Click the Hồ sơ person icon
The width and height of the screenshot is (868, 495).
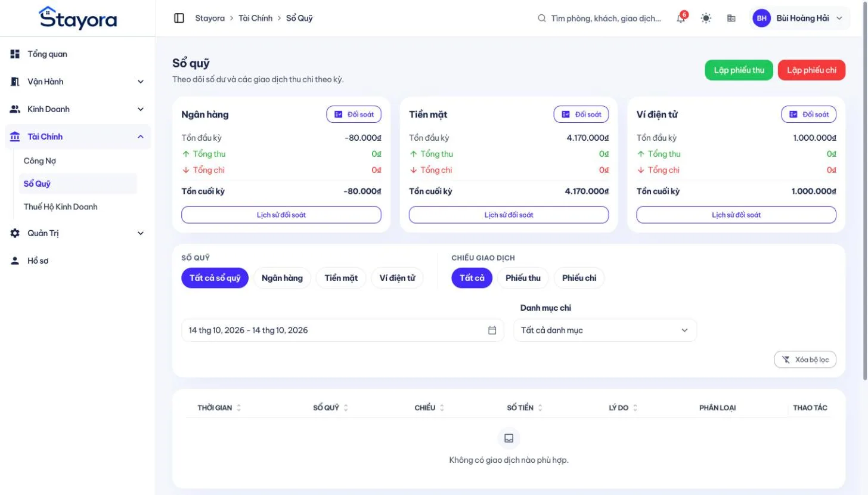point(15,261)
